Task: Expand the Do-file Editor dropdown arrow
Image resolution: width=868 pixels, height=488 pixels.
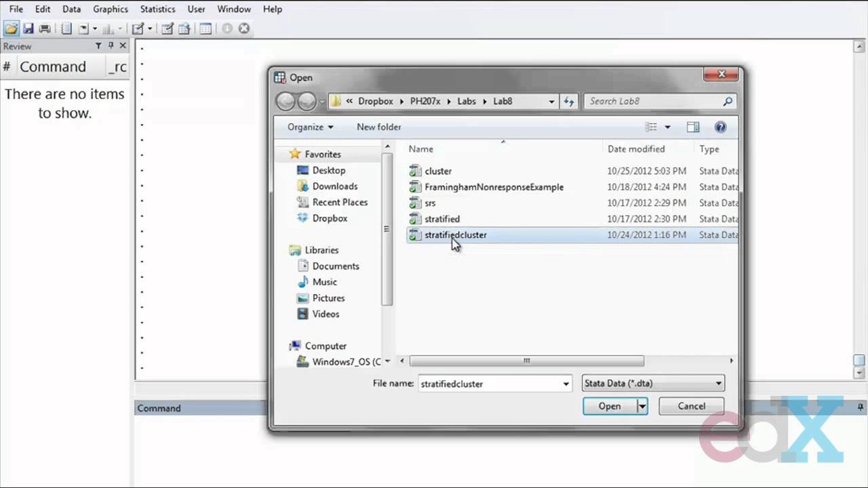Action: (150, 28)
